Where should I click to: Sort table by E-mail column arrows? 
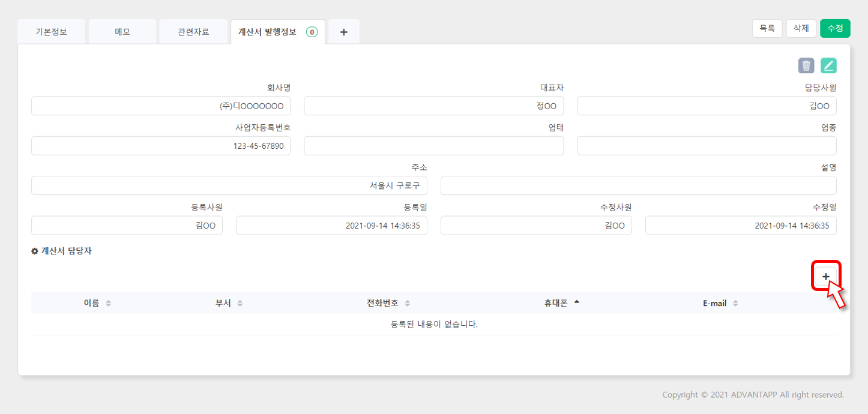click(x=735, y=304)
